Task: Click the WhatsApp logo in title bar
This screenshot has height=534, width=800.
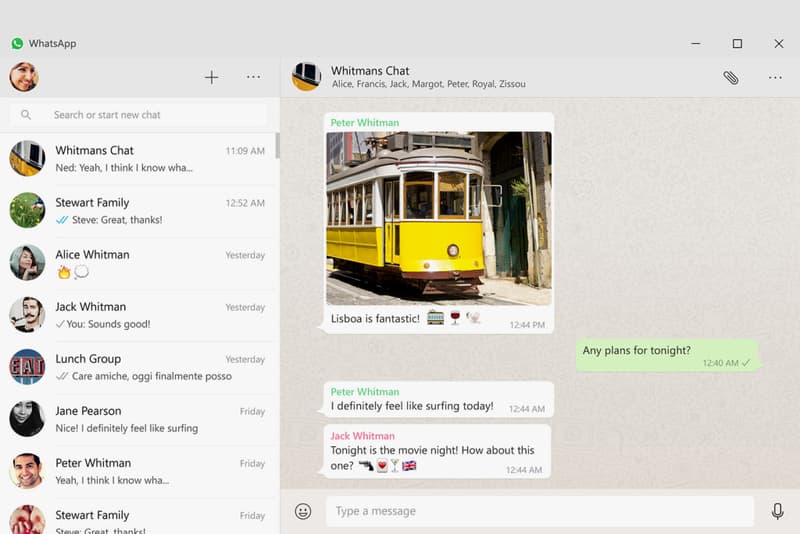Action: pos(17,43)
